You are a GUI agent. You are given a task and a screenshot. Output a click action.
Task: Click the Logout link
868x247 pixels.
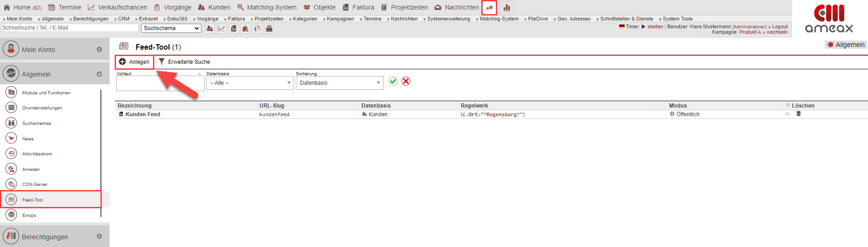coord(780,26)
